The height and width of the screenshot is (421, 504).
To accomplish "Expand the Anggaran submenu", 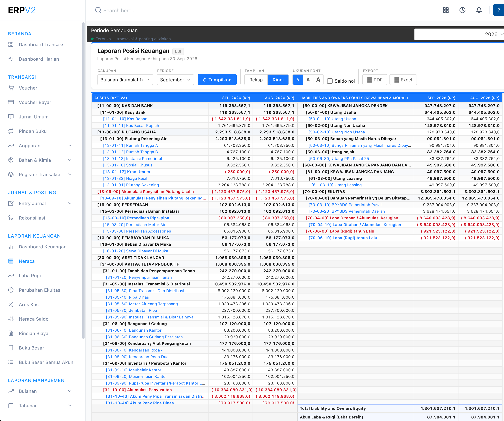I will click(x=70, y=146).
